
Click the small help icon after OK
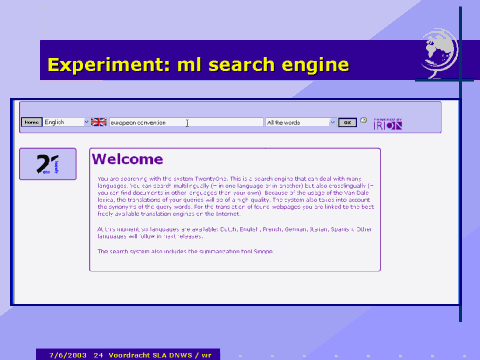(x=364, y=120)
